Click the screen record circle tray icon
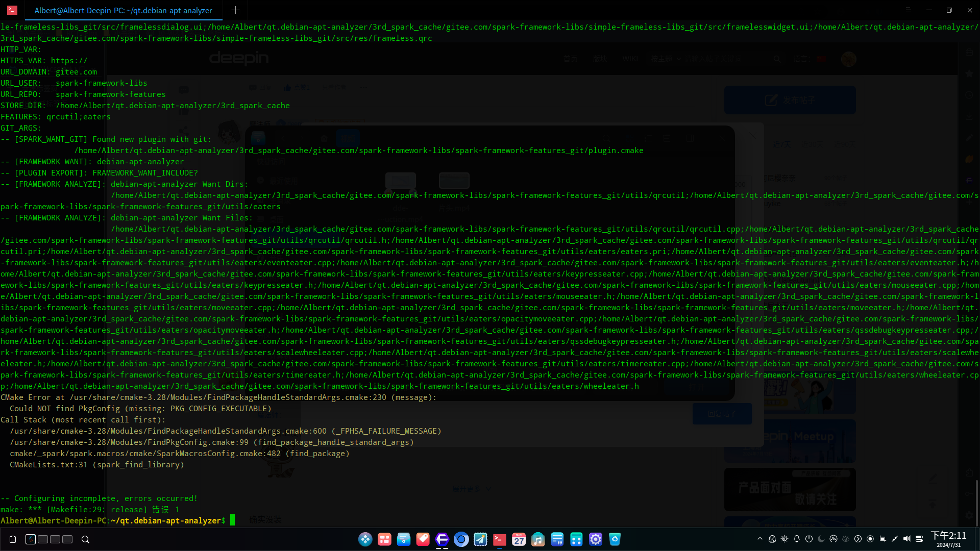This screenshot has height=551, width=980. click(870, 539)
